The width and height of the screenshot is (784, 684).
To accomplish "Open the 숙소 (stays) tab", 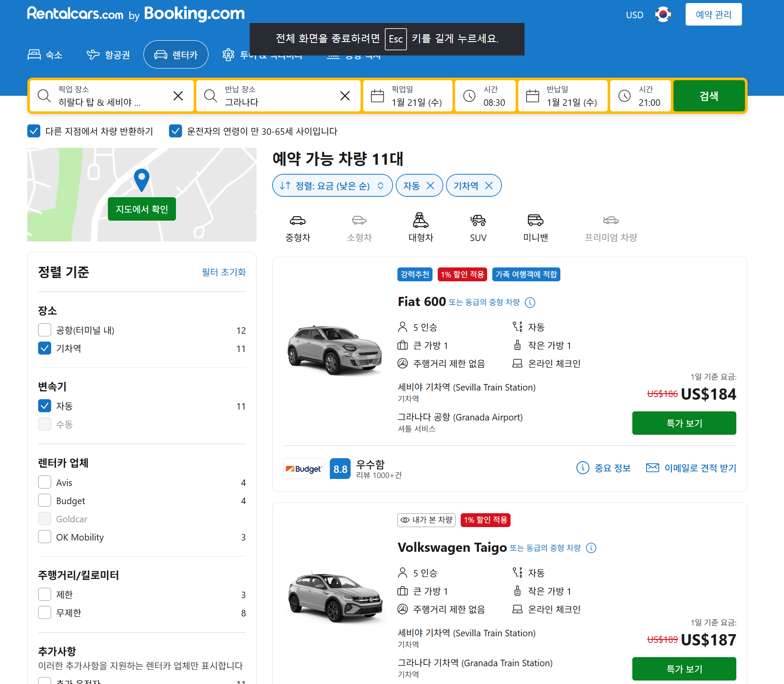I will click(45, 55).
